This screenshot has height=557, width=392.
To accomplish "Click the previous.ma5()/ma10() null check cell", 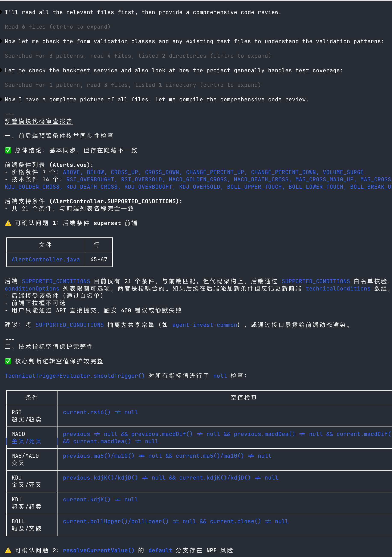I will point(167,456).
